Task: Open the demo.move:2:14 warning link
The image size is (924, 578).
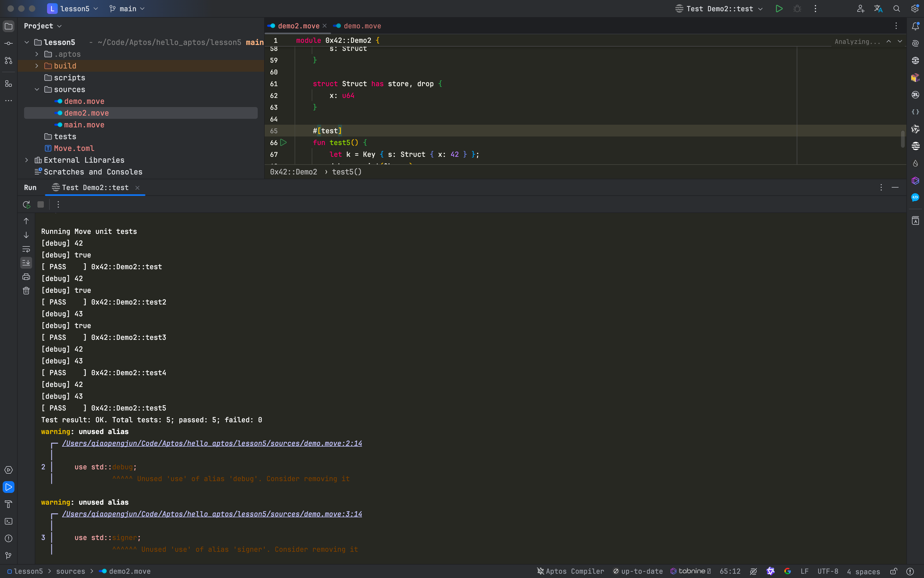Action: click(212, 443)
